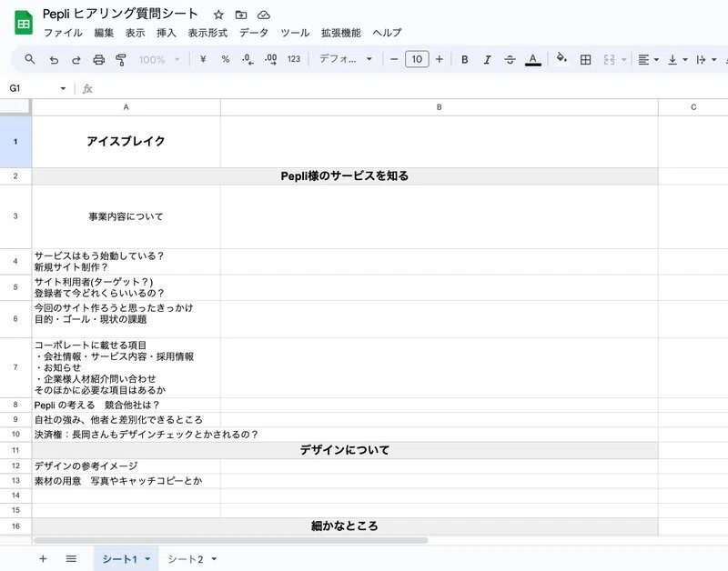728x571 pixels.
Task: Move document with the folder icon
Action: point(241,15)
